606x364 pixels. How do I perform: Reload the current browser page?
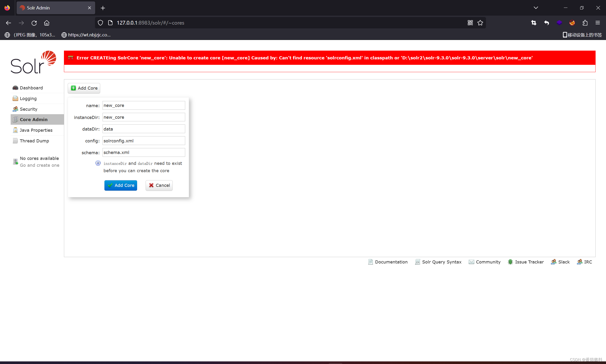34,23
